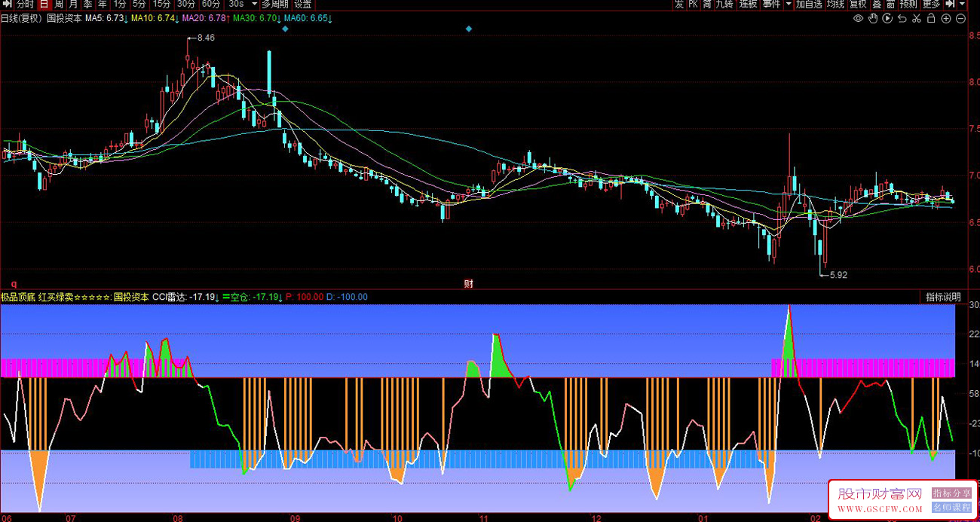This screenshot has height=522, width=980.
Task: Switch to the 30分 minute chart
Action: click(x=186, y=4)
